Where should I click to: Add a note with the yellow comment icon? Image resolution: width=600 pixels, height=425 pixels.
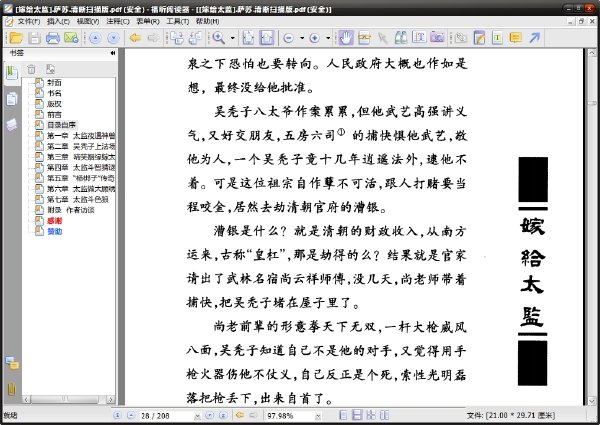click(x=516, y=37)
